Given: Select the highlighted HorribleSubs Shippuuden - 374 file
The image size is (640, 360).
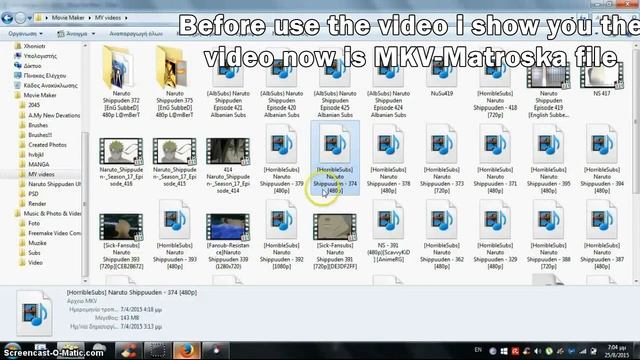Looking at the screenshot, I should (x=335, y=158).
